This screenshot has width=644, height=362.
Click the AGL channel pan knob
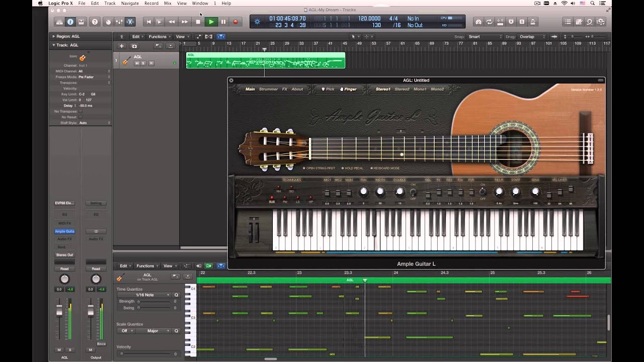64,279
